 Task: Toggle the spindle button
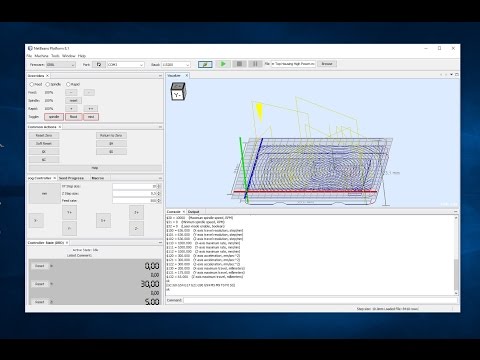(x=54, y=117)
